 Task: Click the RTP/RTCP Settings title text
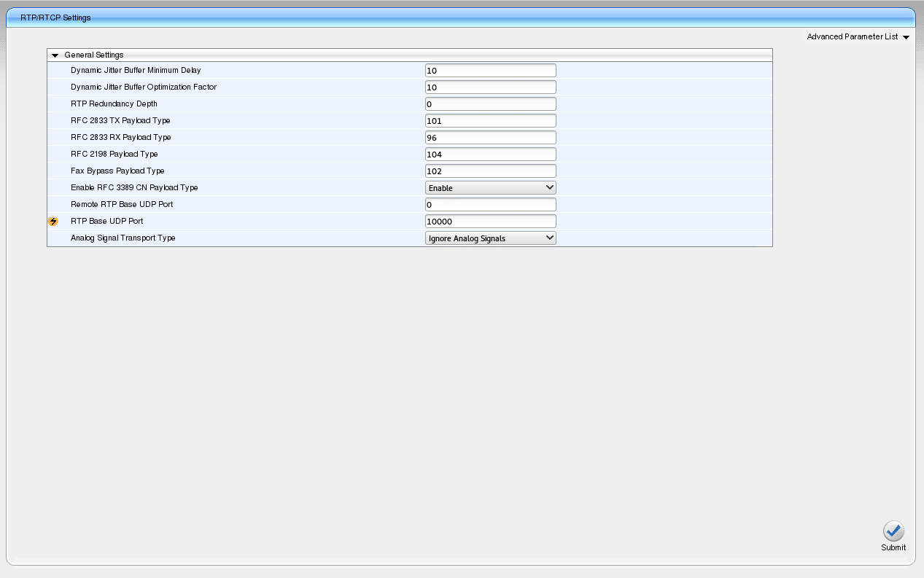click(x=55, y=17)
